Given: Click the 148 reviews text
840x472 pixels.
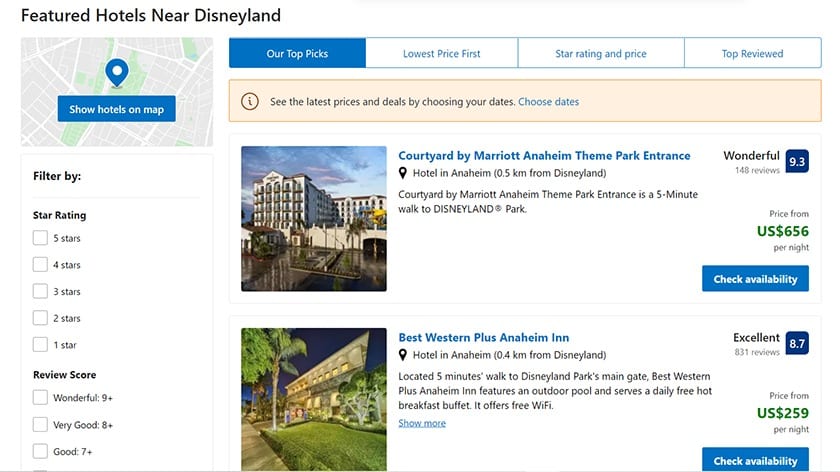Looking at the screenshot, I should pos(757,170).
